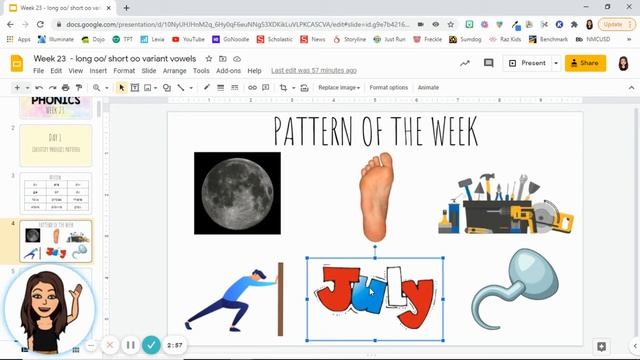Select the slide 2 thumbnail

(x=56, y=145)
